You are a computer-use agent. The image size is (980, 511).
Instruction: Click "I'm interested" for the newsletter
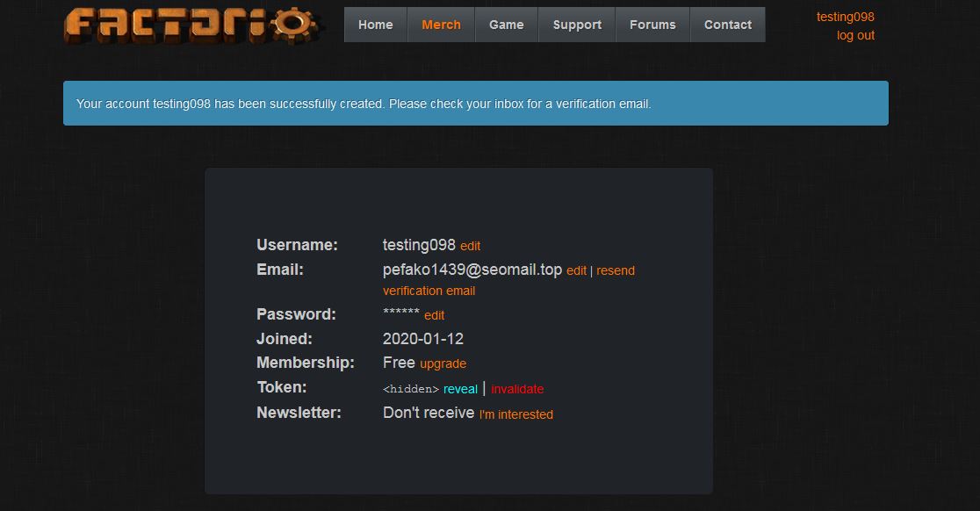click(515, 414)
